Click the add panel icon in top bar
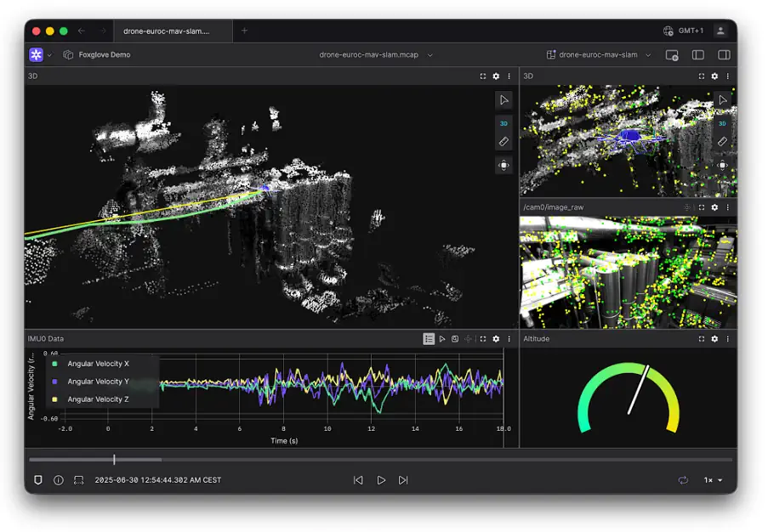The image size is (768, 532). 672,54
